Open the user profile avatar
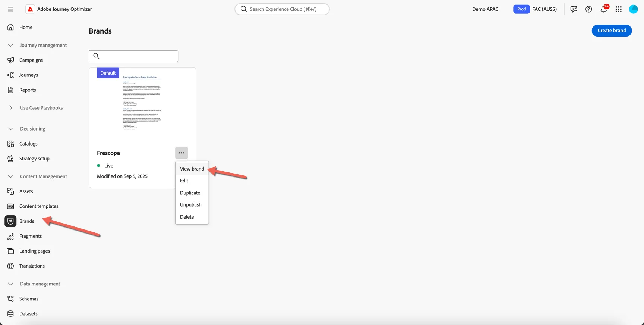Screen dimensions: 644x325 [634, 9]
